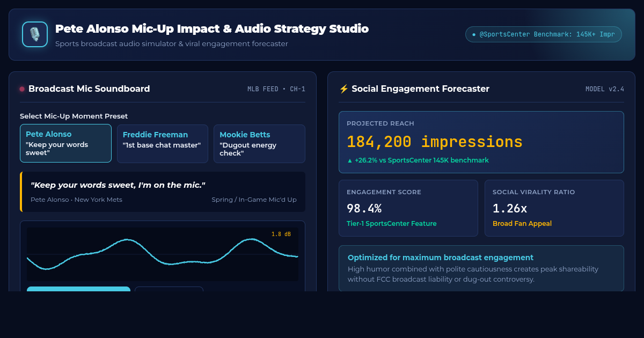Image resolution: width=644 pixels, height=338 pixels.
Task: Click the "+26.2% vs SportsCenter 145K benchmark" line
Action: click(418, 160)
